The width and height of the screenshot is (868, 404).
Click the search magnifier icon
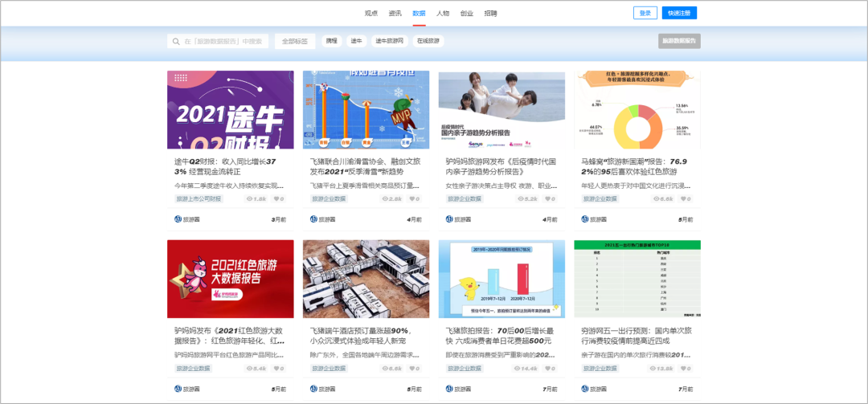[x=175, y=41]
